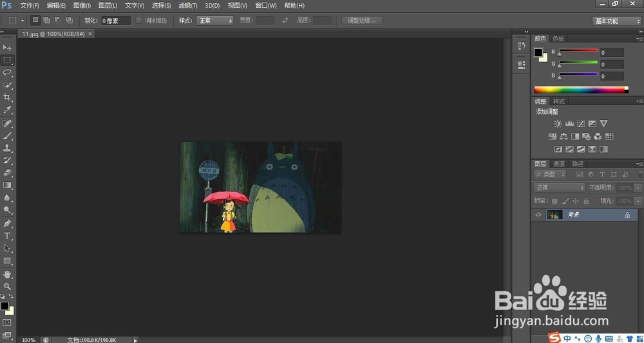Open the 文件(F) menu
Viewport: 644px width, 343px height.
click(x=30, y=6)
